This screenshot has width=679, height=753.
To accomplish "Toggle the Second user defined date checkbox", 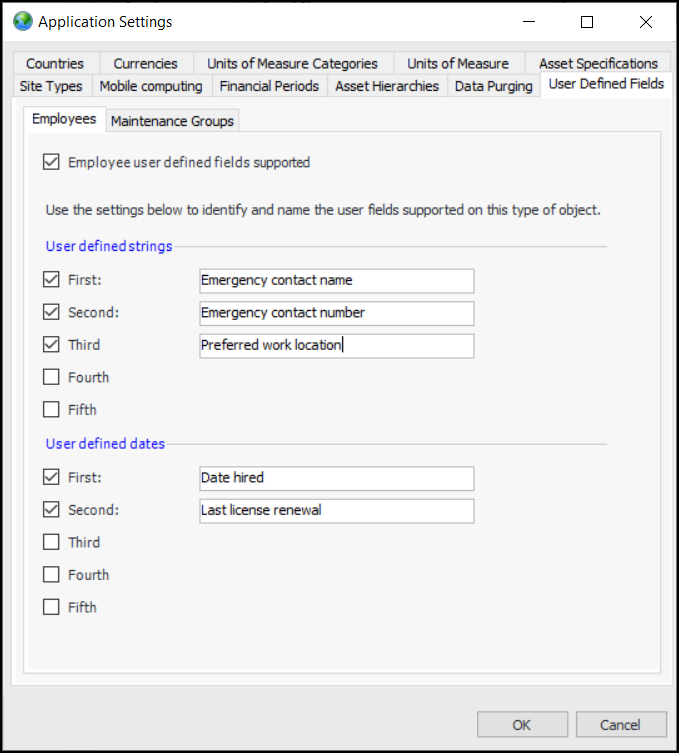I will point(52,510).
